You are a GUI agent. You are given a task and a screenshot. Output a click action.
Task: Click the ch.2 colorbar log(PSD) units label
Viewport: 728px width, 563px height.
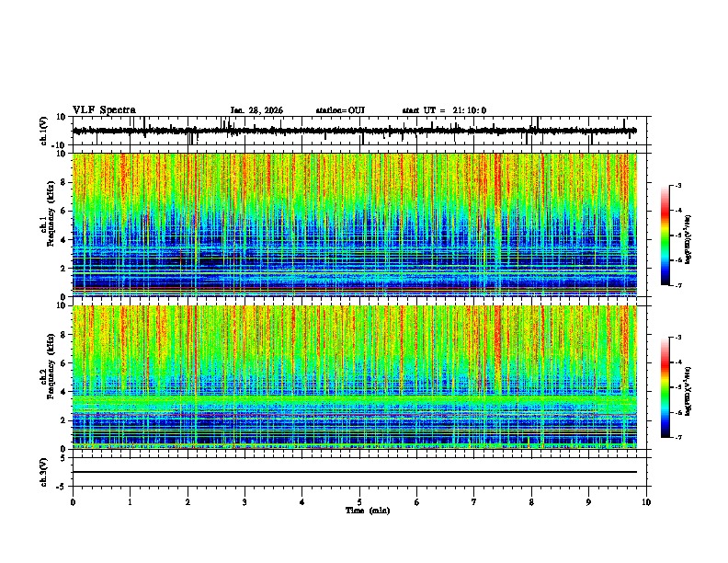point(688,391)
